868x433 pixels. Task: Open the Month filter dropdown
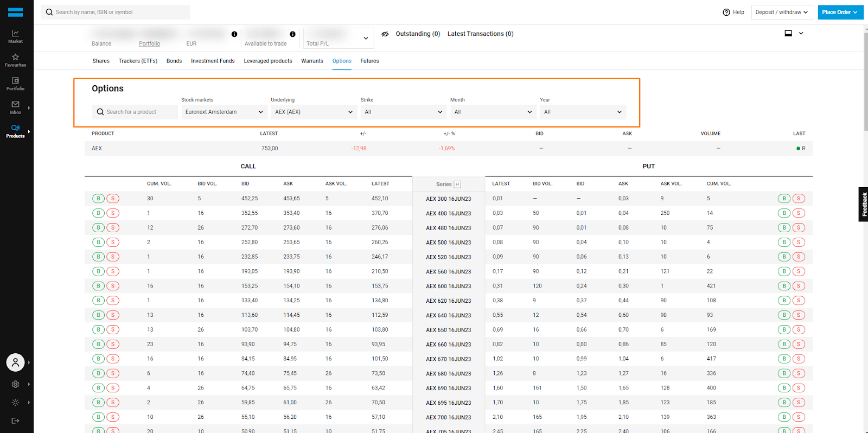493,112
